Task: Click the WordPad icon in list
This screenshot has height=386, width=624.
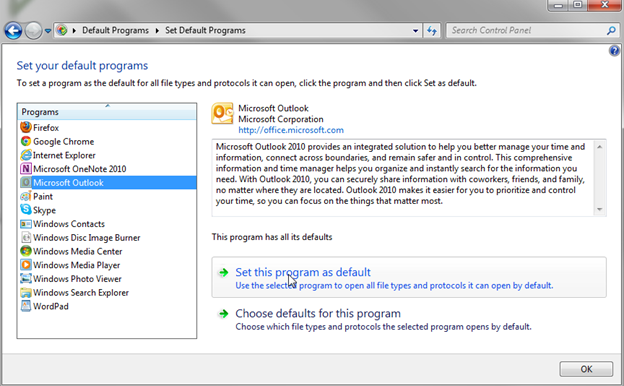Action: tap(26, 306)
